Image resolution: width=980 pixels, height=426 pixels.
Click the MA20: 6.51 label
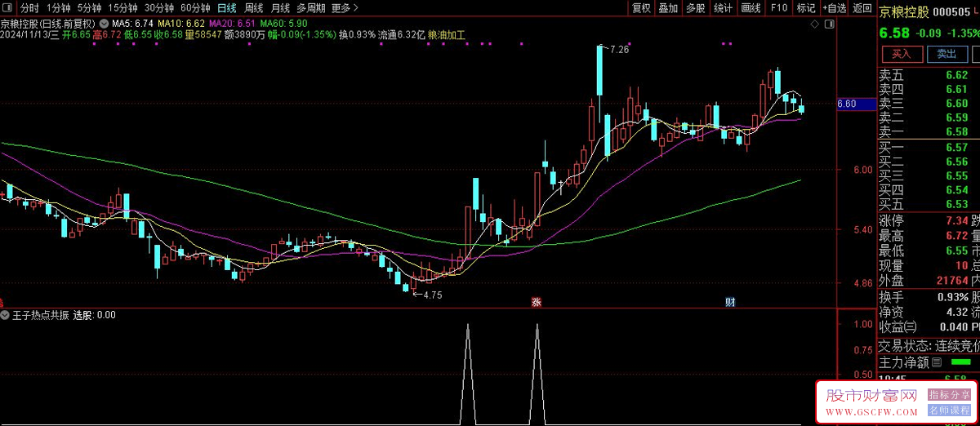(x=233, y=24)
